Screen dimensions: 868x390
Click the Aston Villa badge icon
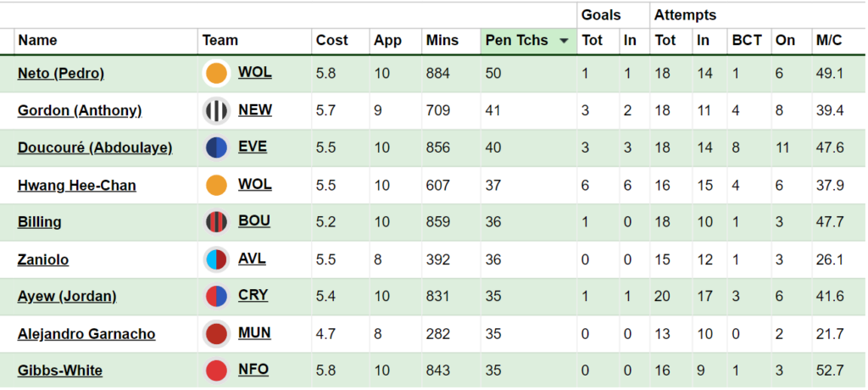[x=216, y=259]
